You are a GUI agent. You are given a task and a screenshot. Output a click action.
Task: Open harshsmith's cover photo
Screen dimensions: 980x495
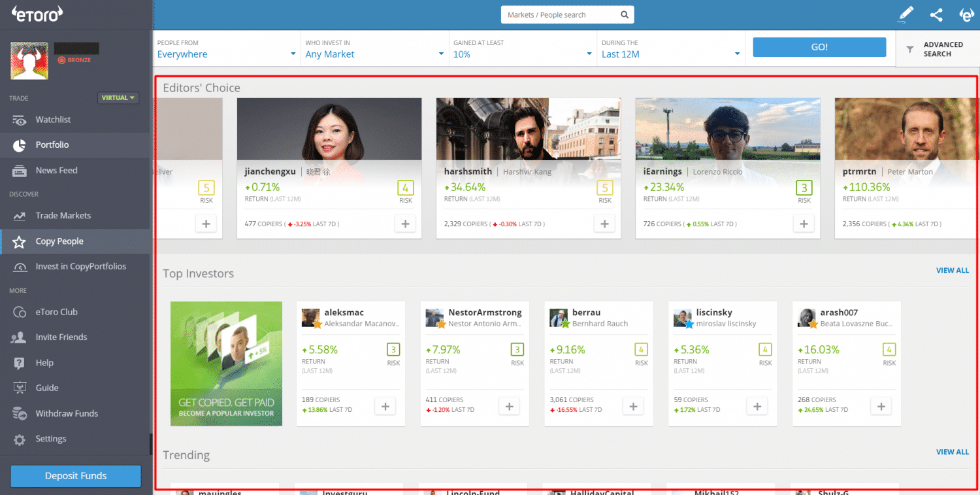pyautogui.click(x=529, y=129)
